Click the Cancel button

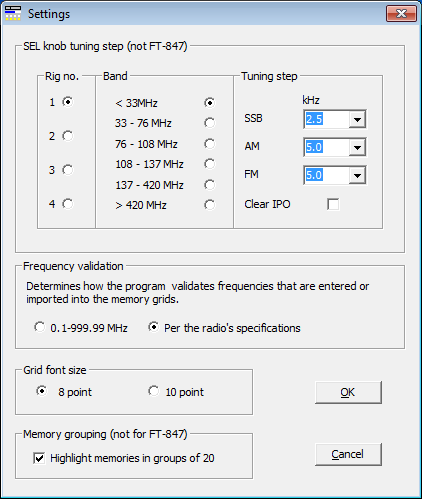pyautogui.click(x=348, y=454)
